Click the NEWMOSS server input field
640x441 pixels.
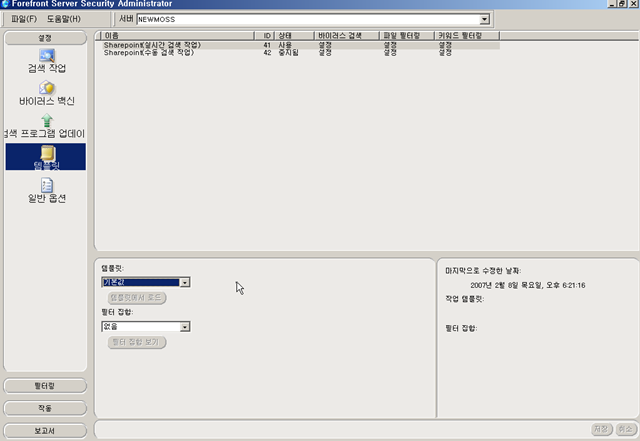click(308, 19)
